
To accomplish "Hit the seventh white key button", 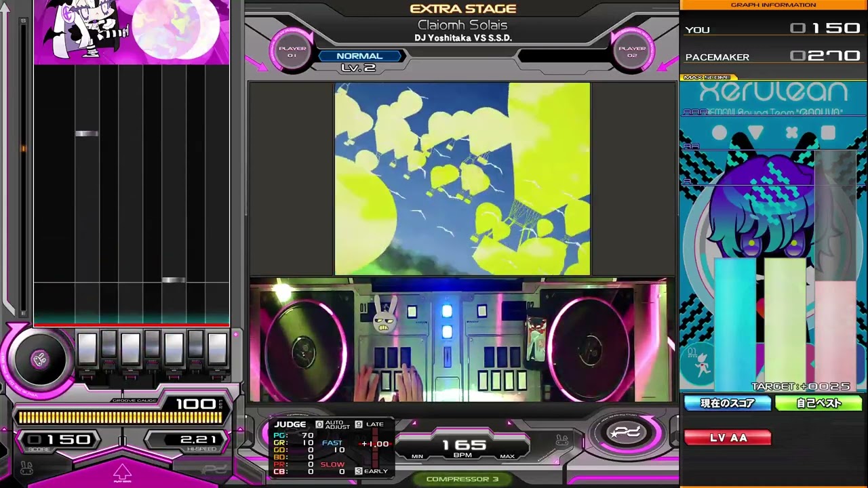I will [x=217, y=348].
